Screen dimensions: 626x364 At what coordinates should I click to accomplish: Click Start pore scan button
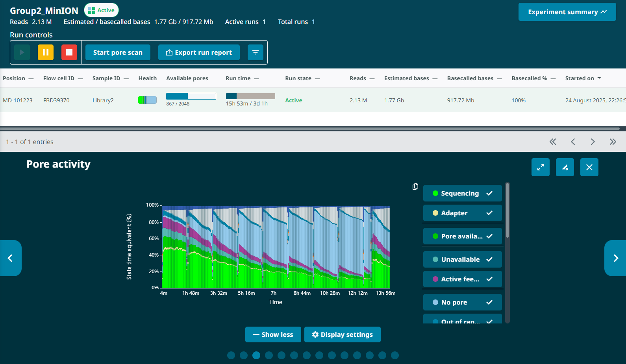pos(118,52)
